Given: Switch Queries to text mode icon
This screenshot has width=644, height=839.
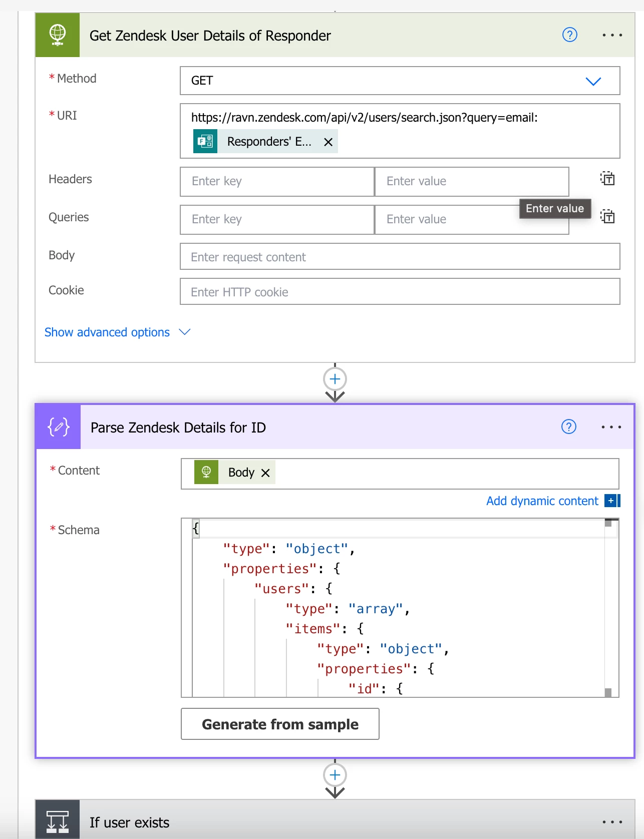Looking at the screenshot, I should click(x=607, y=216).
